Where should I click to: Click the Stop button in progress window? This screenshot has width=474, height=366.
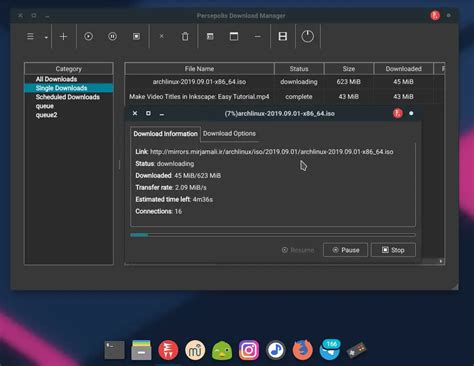[x=393, y=250]
